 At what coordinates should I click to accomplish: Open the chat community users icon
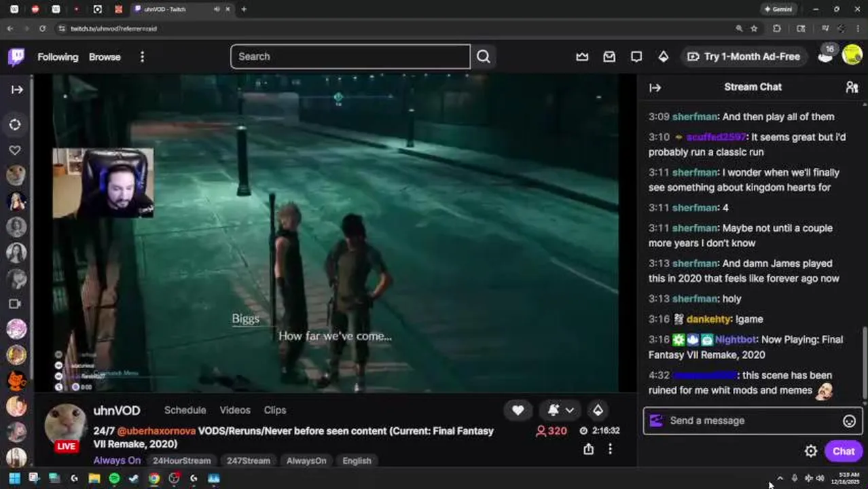point(852,87)
